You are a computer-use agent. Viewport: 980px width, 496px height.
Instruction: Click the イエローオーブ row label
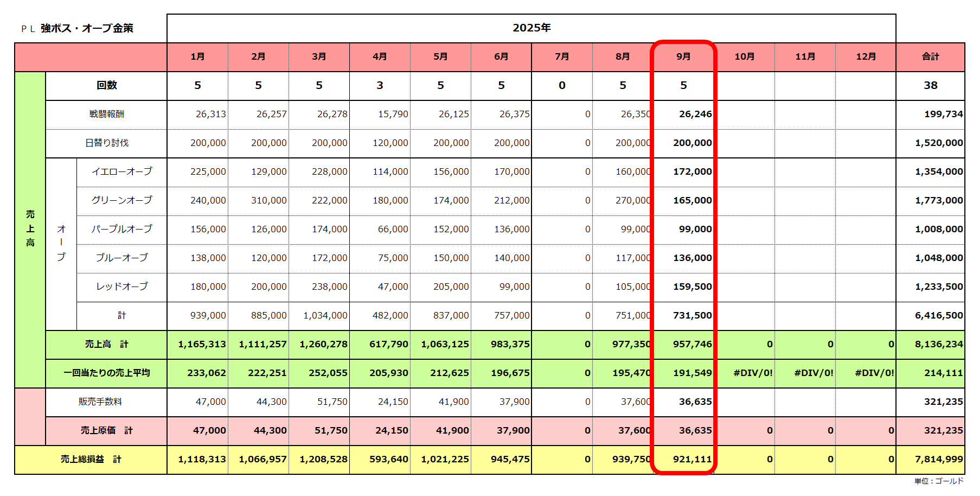coord(121,171)
